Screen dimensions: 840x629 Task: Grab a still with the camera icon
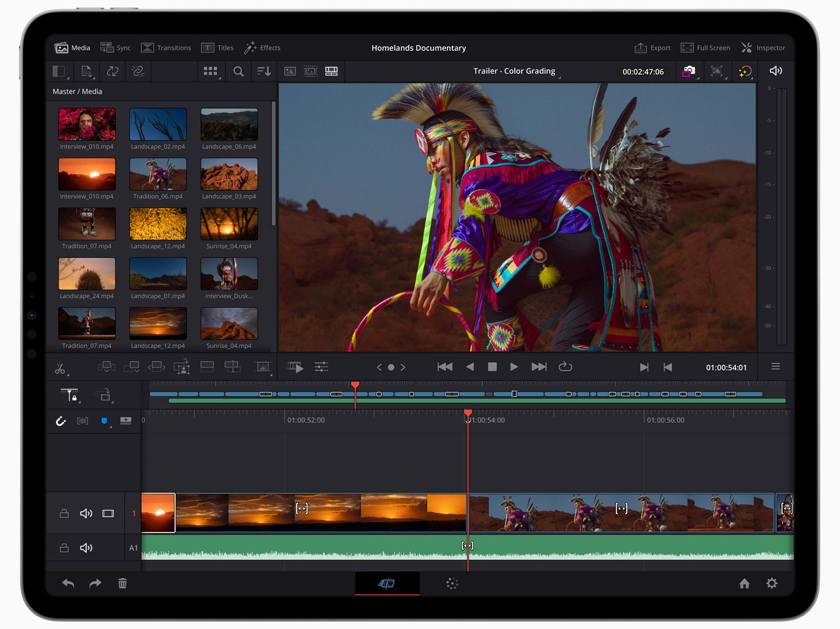pyautogui.click(x=690, y=71)
